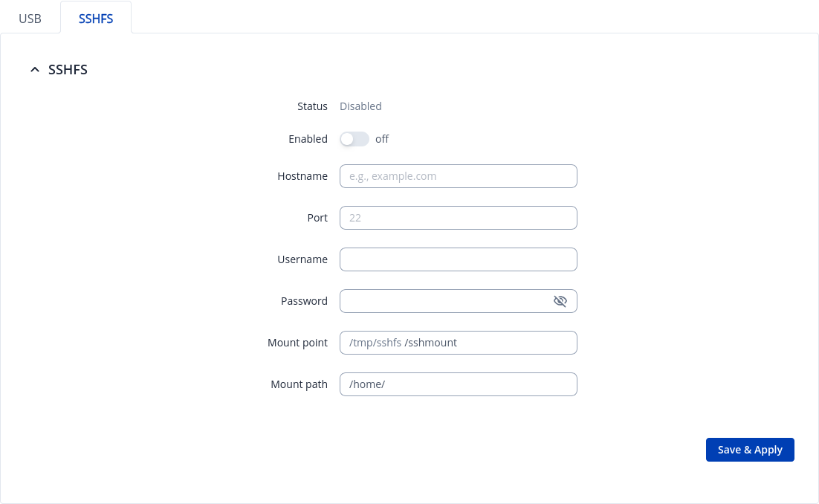Viewport: 819px width, 504px height.
Task: Edit the Mount point field
Action: tap(458, 343)
